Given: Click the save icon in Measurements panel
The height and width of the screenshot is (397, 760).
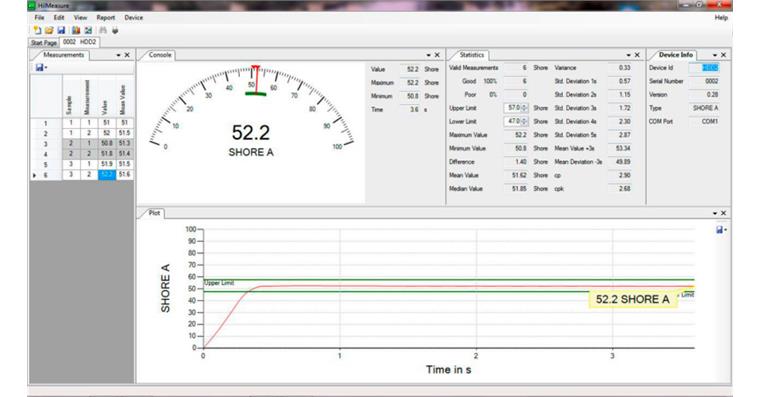Looking at the screenshot, I should (x=40, y=67).
